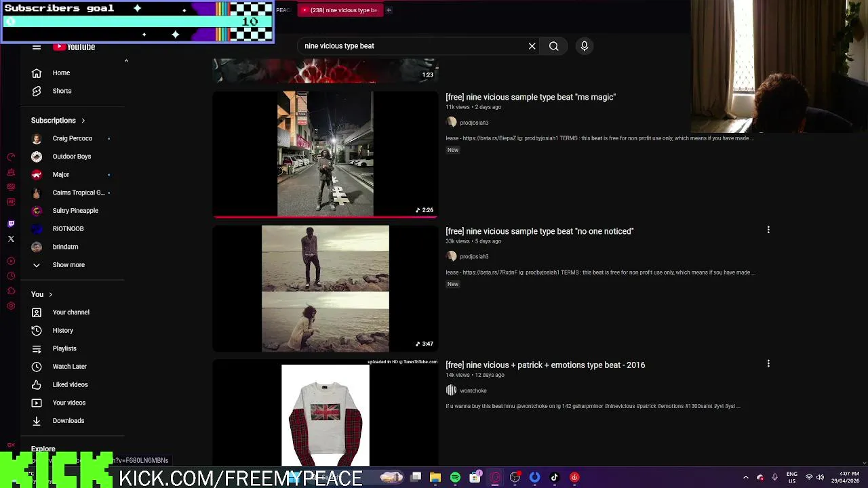
Task: Run search with the magnifier button
Action: coord(554,46)
